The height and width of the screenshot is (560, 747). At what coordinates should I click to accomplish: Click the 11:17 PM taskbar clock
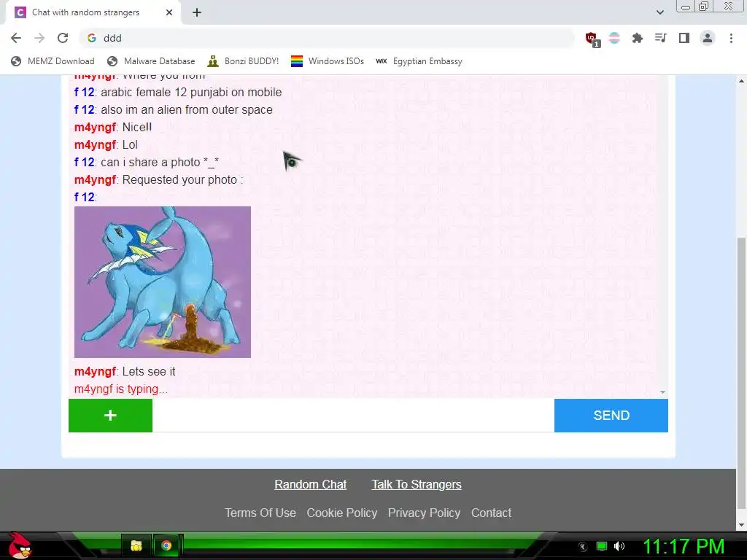click(x=684, y=547)
